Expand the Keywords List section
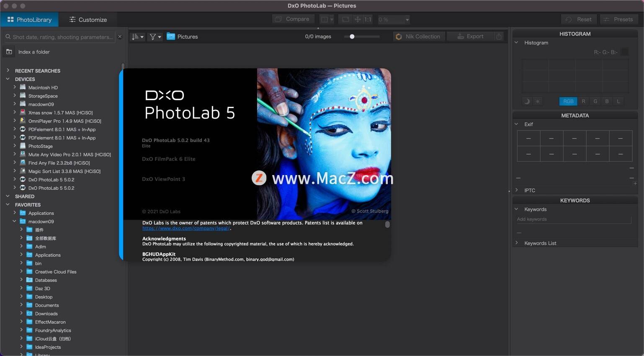The width and height of the screenshot is (644, 356). (x=516, y=242)
